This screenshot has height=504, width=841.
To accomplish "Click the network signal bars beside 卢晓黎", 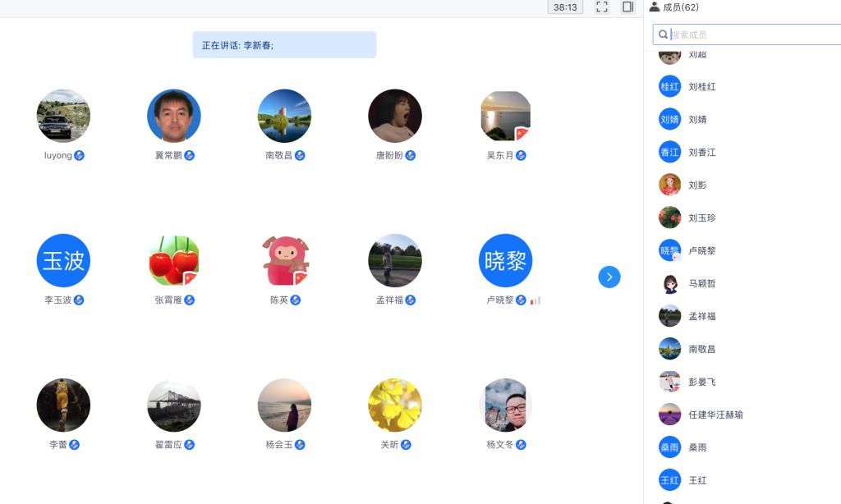I will (x=535, y=300).
